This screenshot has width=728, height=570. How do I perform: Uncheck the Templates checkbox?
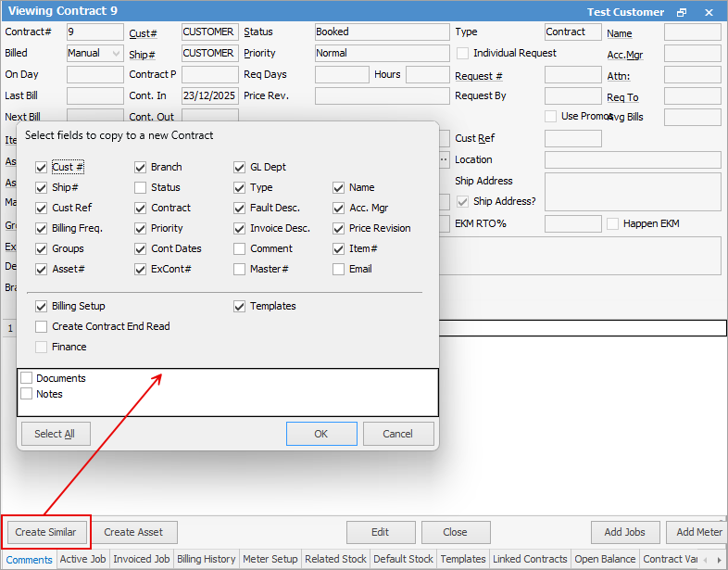(x=240, y=307)
